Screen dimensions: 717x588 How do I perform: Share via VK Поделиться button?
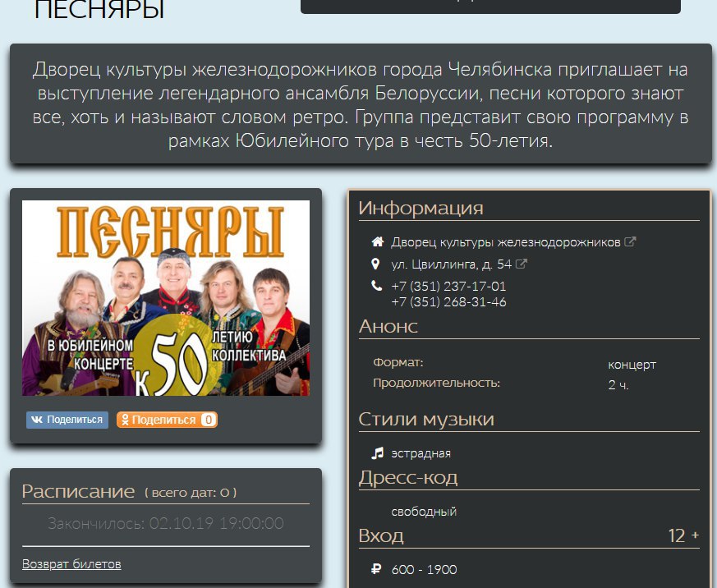tap(67, 420)
